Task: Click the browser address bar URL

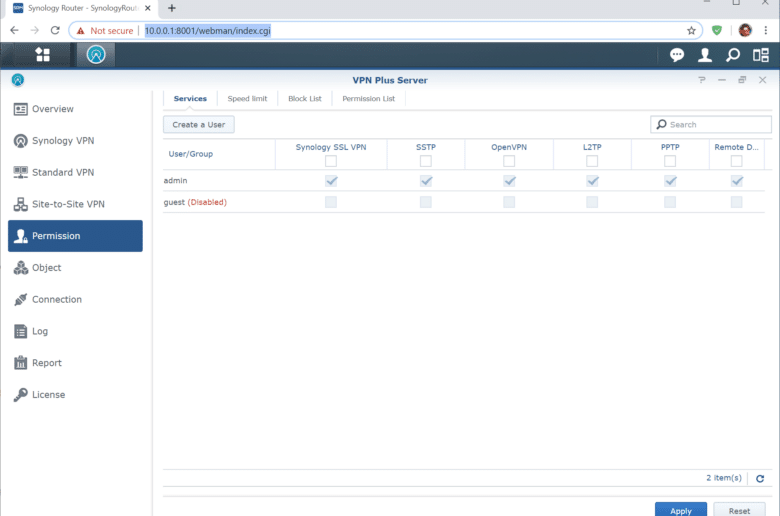Action: [207, 31]
